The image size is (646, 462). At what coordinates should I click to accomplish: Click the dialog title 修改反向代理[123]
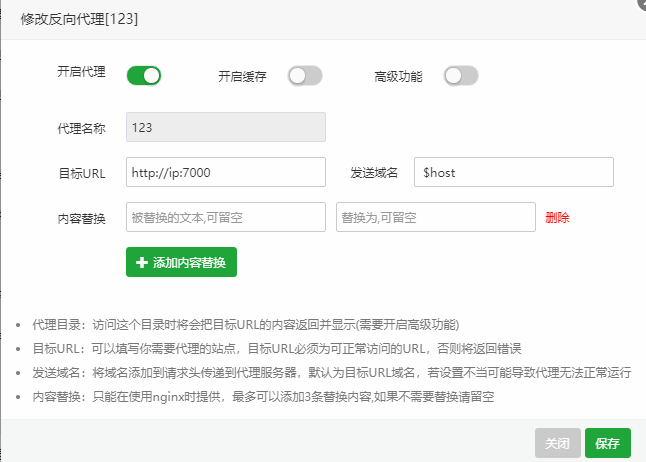(79, 19)
